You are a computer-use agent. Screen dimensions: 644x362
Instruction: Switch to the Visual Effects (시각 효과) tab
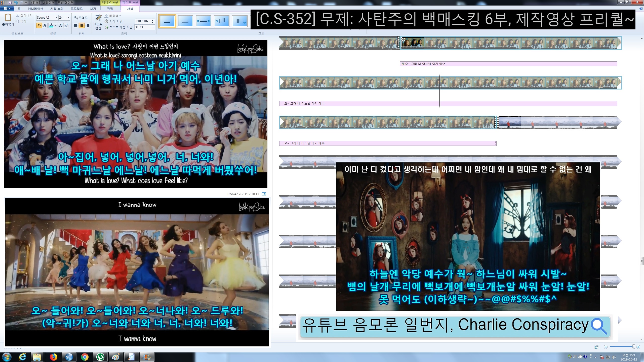click(x=57, y=9)
